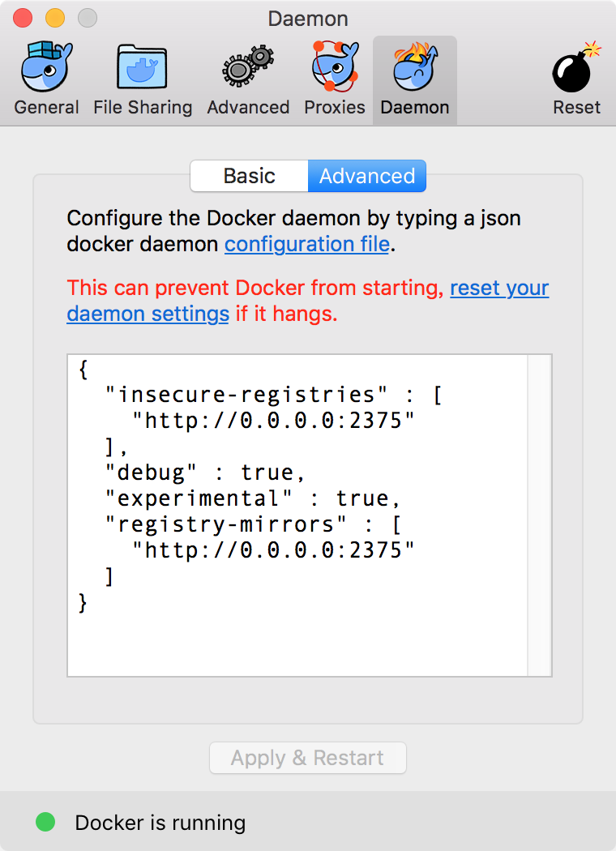
Task: Click Apply & Restart button
Action: (x=308, y=758)
